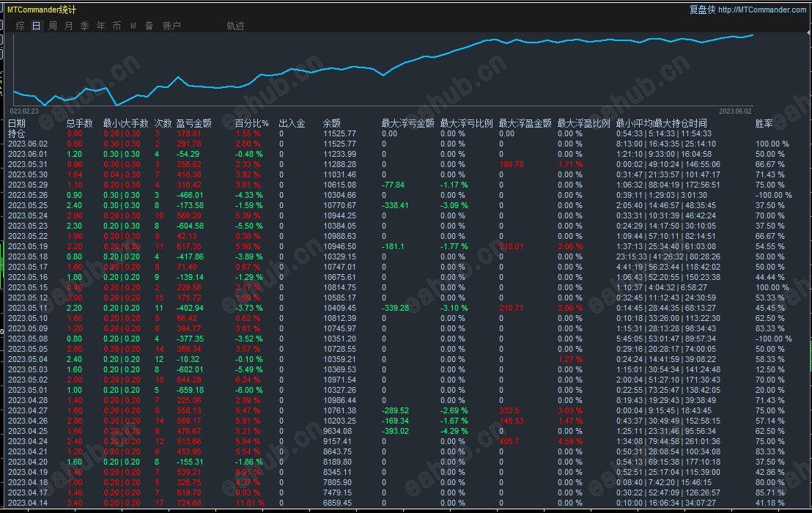Viewport: 812px width, 513px height.
Task: Click the 胜率 win rate column header
Action: [764, 123]
